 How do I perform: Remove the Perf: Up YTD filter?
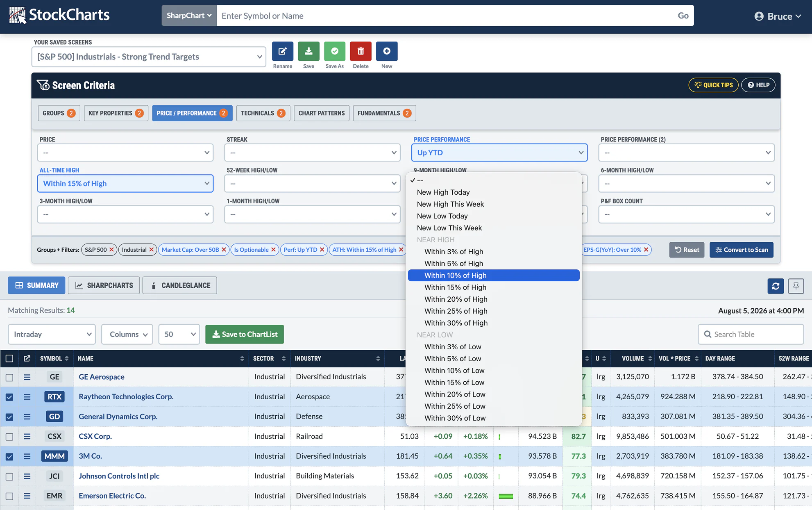[x=322, y=250]
